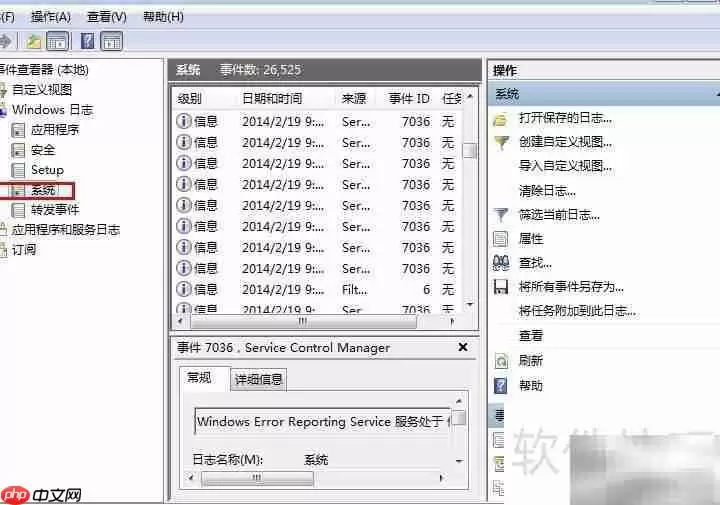The width and height of the screenshot is (720, 505).
Task: Click the 属性 page icon
Action: (500, 239)
